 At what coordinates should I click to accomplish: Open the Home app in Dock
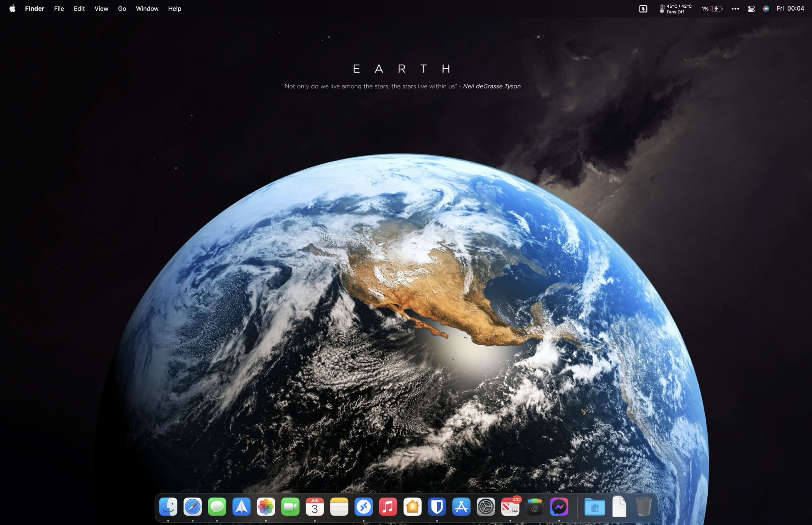[x=412, y=507]
